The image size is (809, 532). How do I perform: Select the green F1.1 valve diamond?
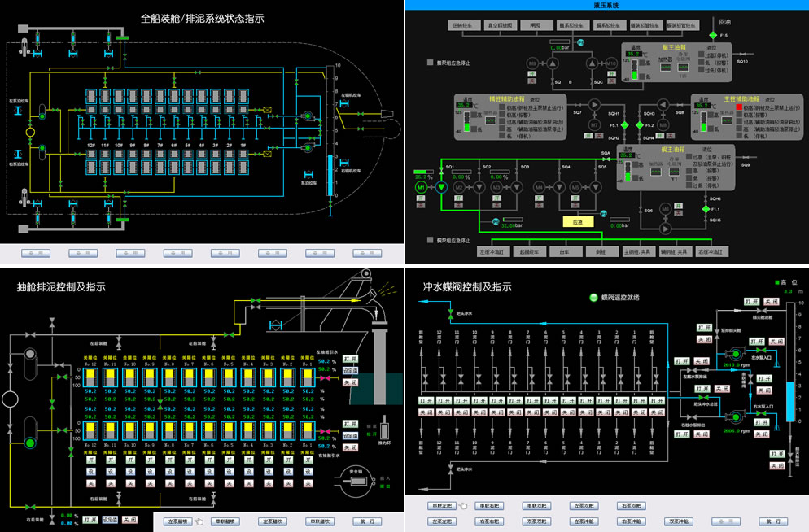704,209
